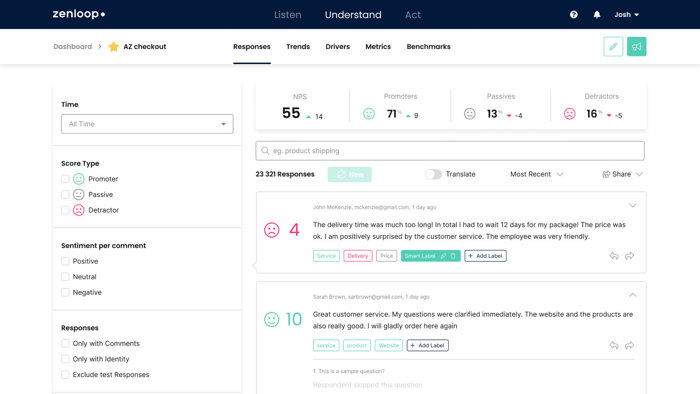Click the breadcrumb chevron after Dashboard
The height and width of the screenshot is (394, 700).
[x=100, y=46]
